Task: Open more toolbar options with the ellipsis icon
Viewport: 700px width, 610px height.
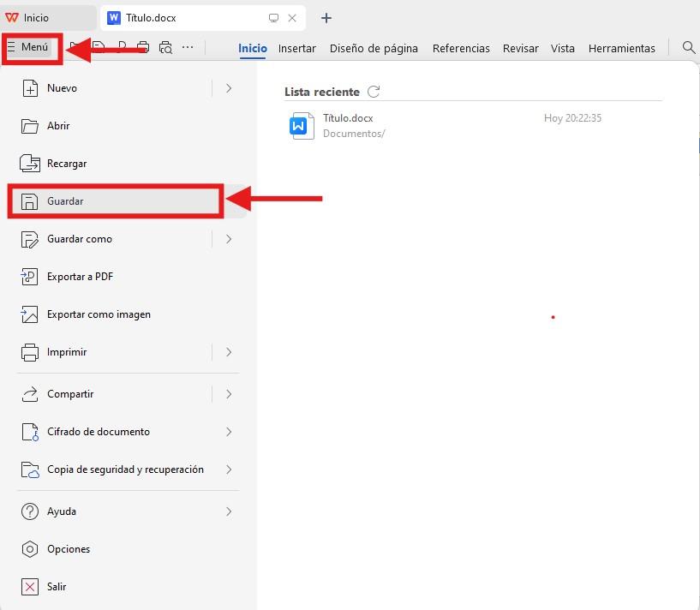Action: tap(187, 48)
